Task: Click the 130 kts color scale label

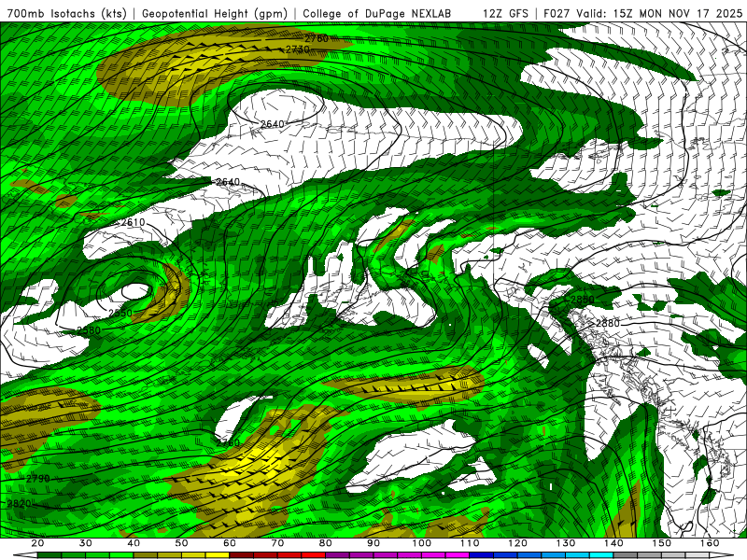Action: coord(566,543)
